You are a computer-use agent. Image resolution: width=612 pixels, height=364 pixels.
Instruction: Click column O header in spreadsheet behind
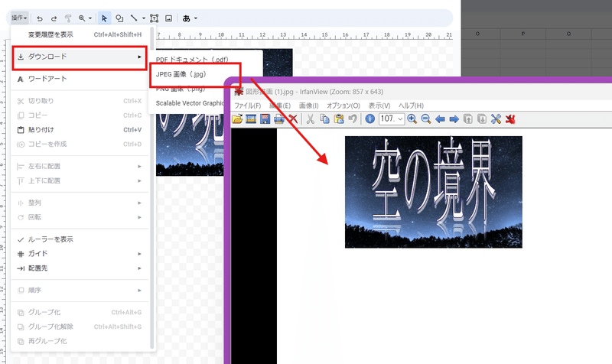[477, 34]
